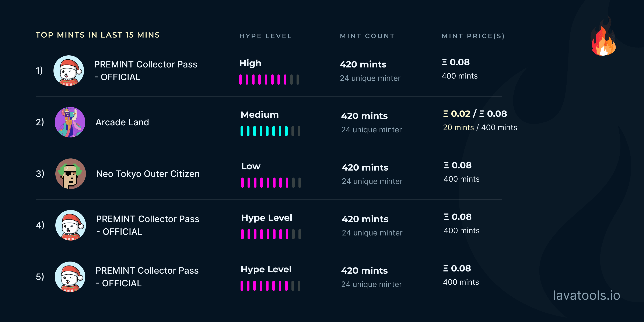Viewport: 644px width, 322px height.
Task: Click first PREMINT santa bear avatar
Action: 69,71
